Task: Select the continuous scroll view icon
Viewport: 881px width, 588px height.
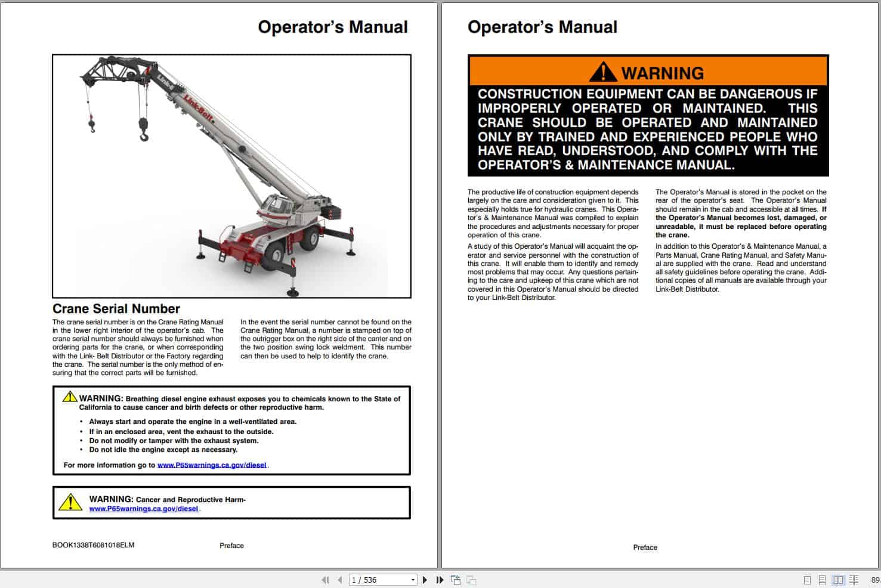Action: point(823,579)
